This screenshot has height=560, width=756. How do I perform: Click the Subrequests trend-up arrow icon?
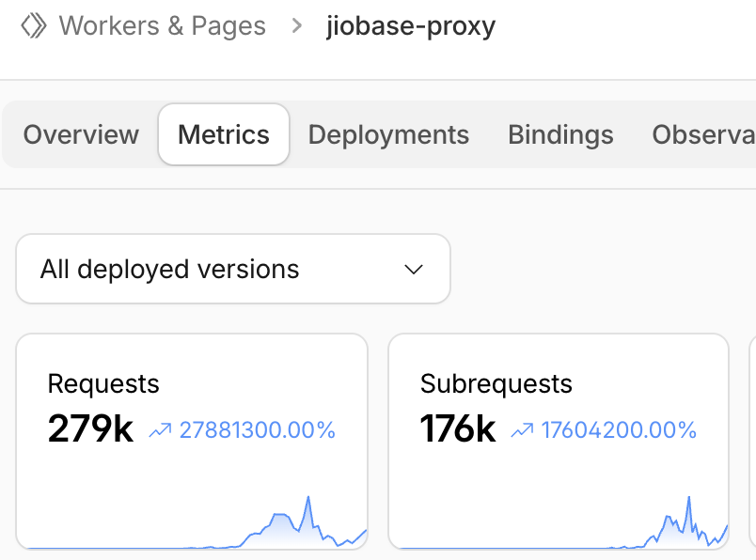click(x=522, y=430)
